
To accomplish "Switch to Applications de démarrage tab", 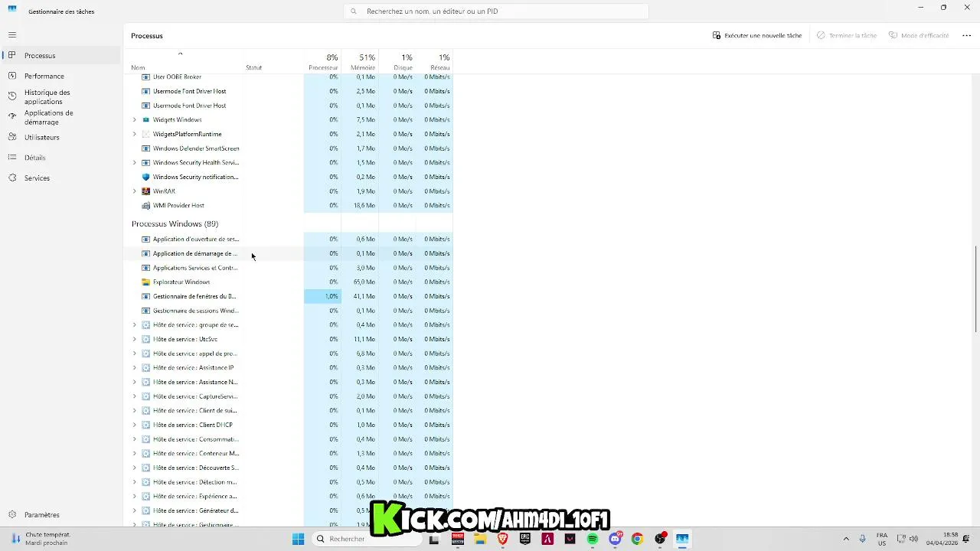I will pos(61,117).
